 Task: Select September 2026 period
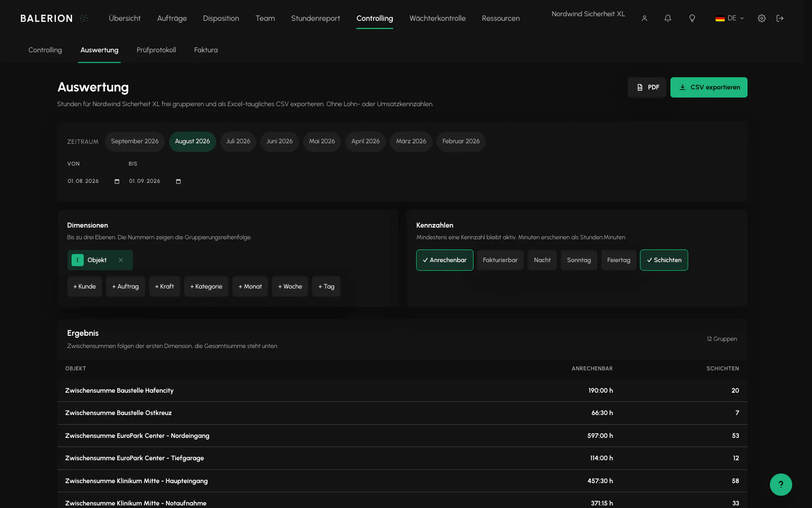point(135,141)
